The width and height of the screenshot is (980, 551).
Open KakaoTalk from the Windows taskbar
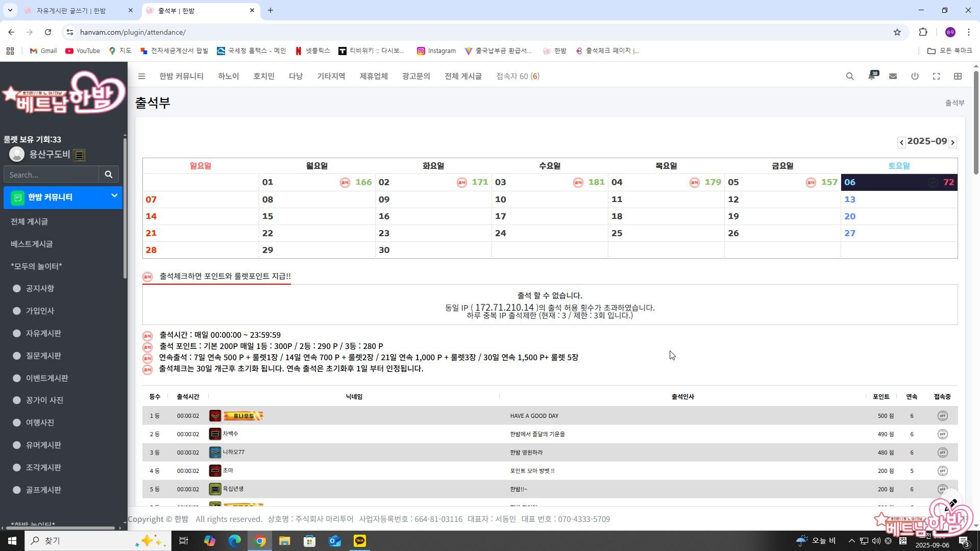coord(360,541)
